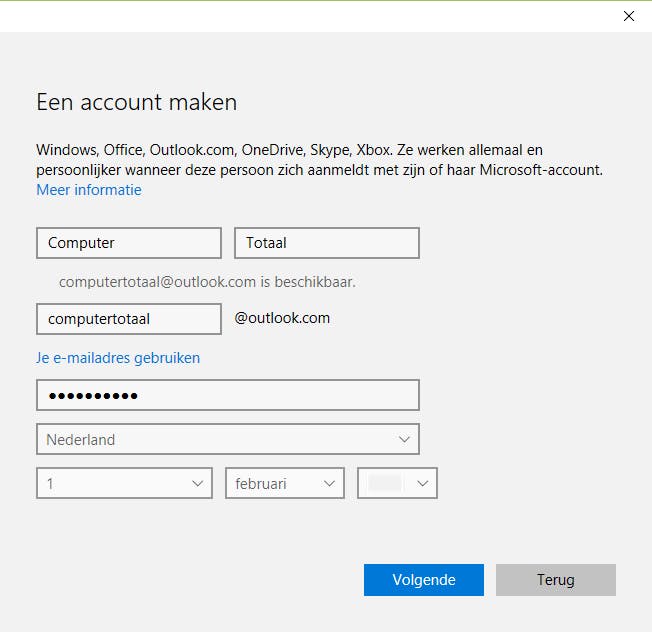
Task: Click the 'Een account maken' heading
Action: [137, 102]
